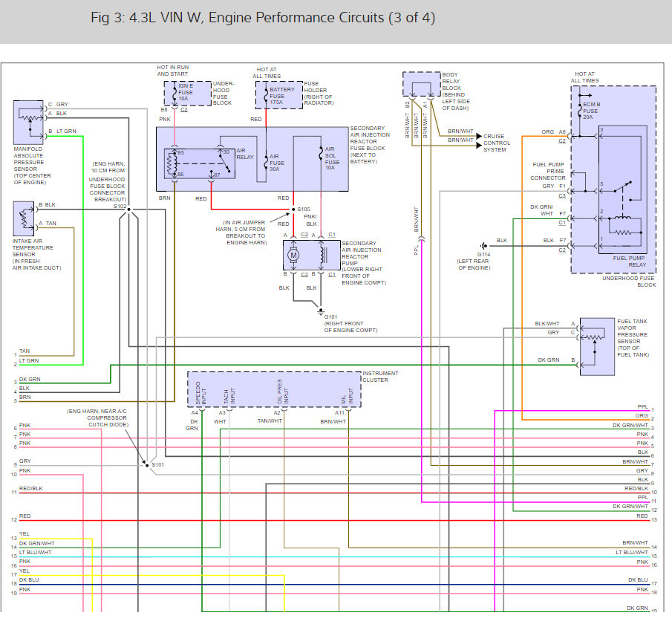Click the "CRUISE CONTROL SYSTEM" label
672x627 pixels.
pyautogui.click(x=497, y=143)
